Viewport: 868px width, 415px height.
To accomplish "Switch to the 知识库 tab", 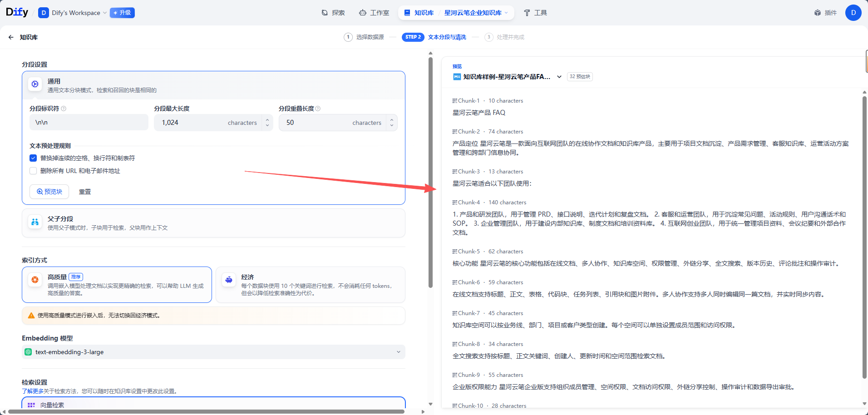I will pos(419,13).
